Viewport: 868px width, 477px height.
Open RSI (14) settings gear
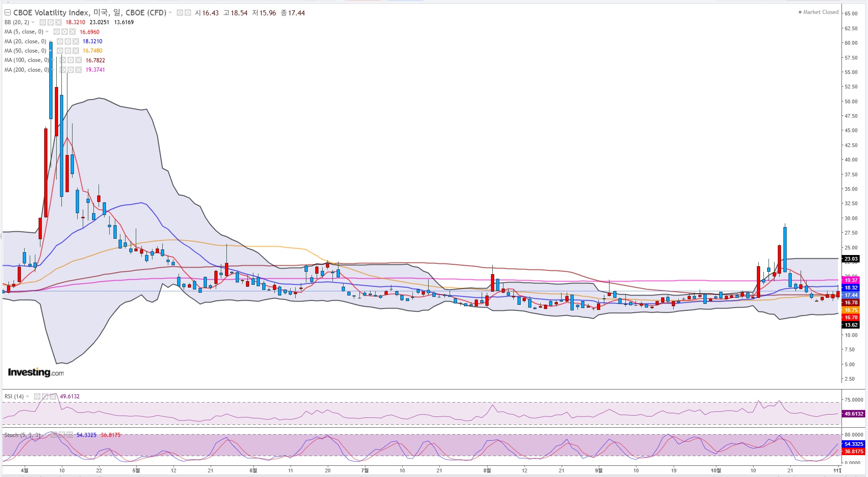45,396
